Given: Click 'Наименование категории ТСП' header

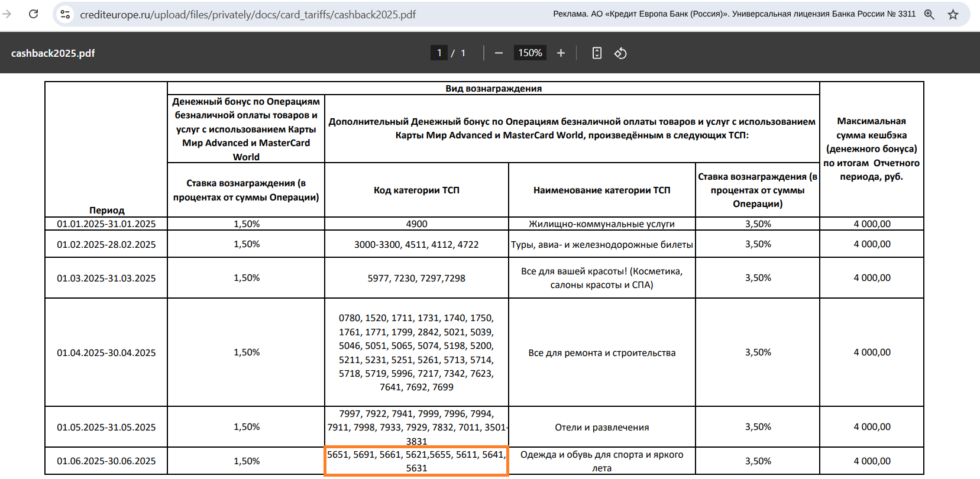Looking at the screenshot, I should (602, 190).
